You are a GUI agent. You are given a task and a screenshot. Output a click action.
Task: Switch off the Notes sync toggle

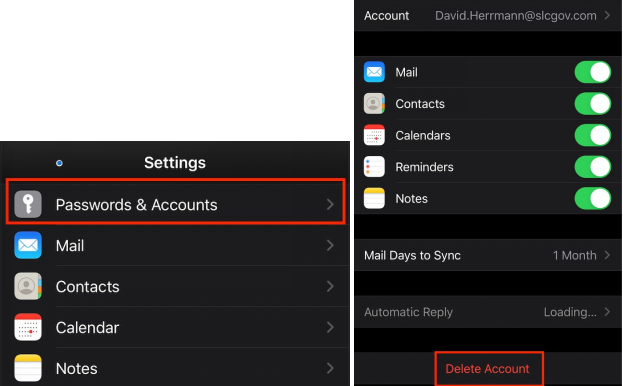[x=593, y=198]
